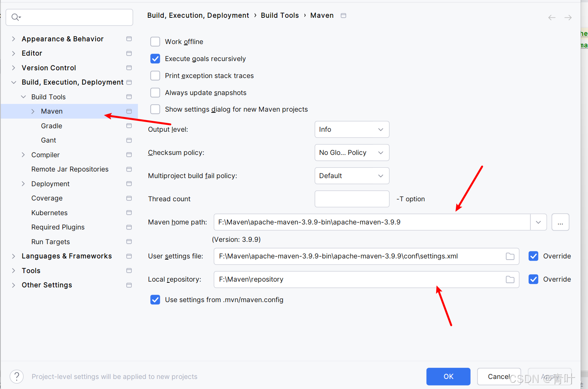Click project-level icon beside Required Plugins
This screenshot has height=389, width=588.
click(x=129, y=227)
